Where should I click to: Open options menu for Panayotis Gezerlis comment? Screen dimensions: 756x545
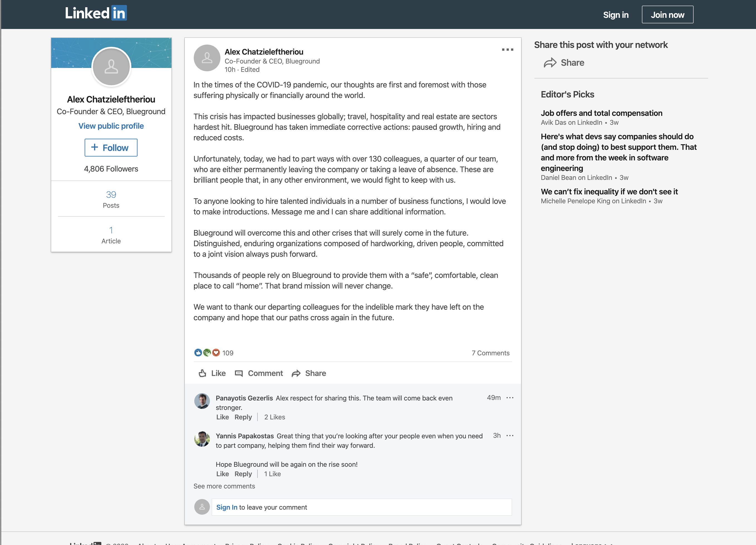pyautogui.click(x=510, y=398)
